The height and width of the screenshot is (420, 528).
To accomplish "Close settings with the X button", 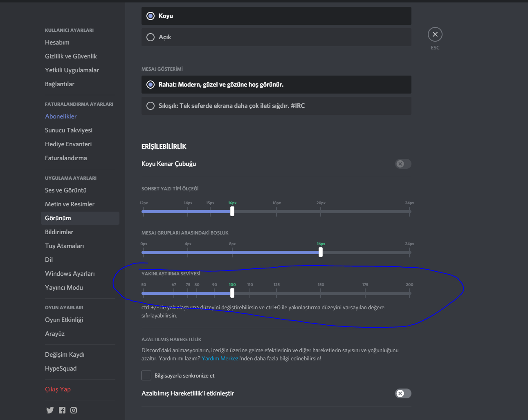I will click(435, 34).
